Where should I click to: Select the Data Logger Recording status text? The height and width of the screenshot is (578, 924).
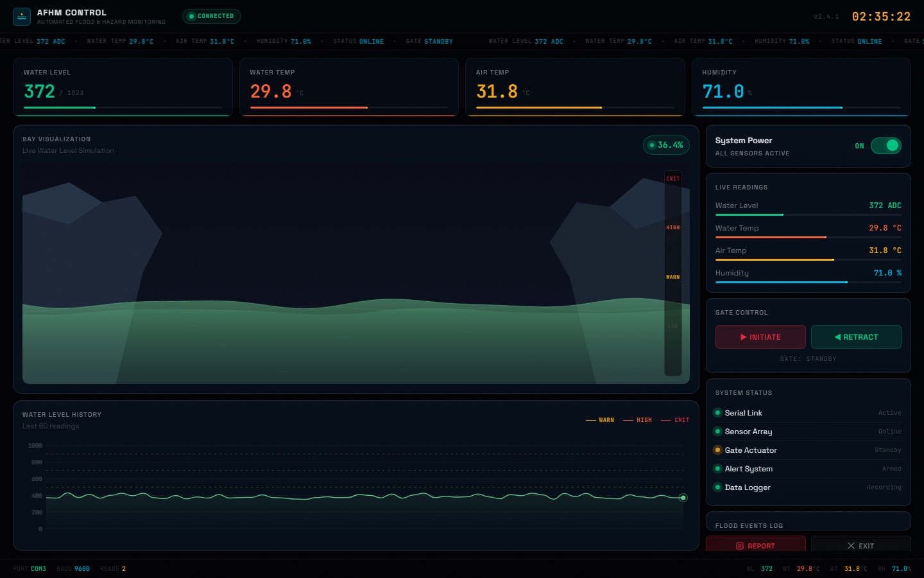884,487
